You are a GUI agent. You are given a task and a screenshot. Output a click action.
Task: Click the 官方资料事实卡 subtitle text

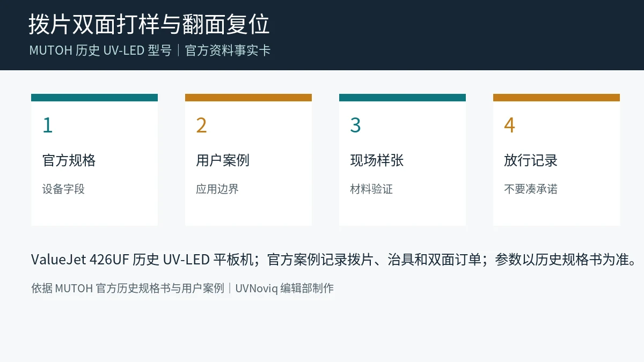228,50
